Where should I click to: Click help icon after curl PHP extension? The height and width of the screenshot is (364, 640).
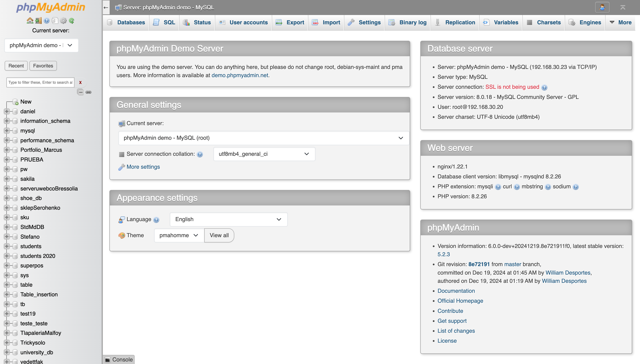tap(517, 187)
